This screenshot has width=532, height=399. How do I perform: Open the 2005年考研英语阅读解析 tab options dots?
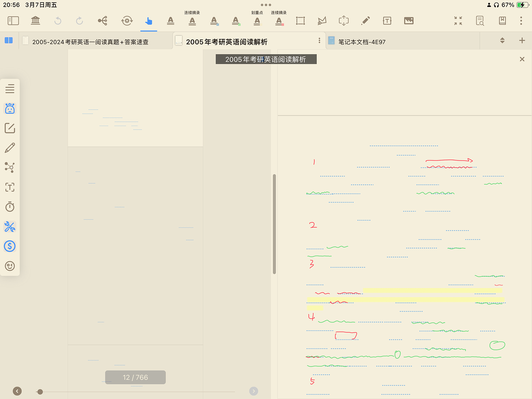320,40
